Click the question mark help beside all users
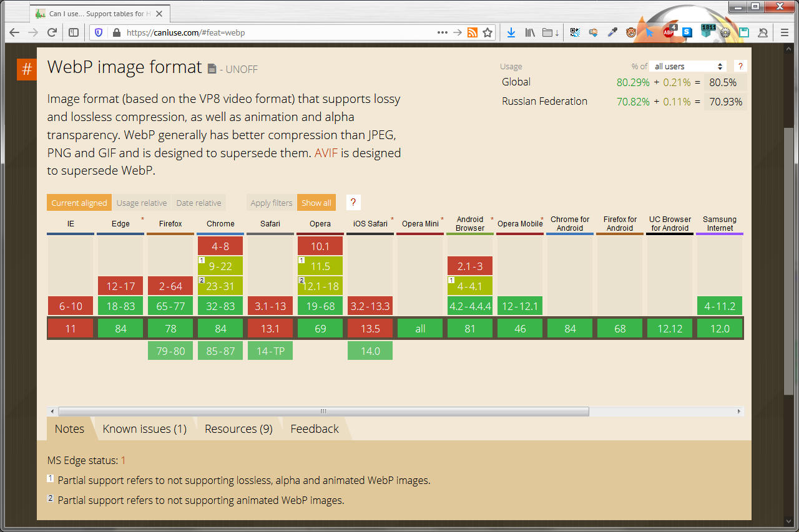The image size is (799, 532). (x=740, y=66)
